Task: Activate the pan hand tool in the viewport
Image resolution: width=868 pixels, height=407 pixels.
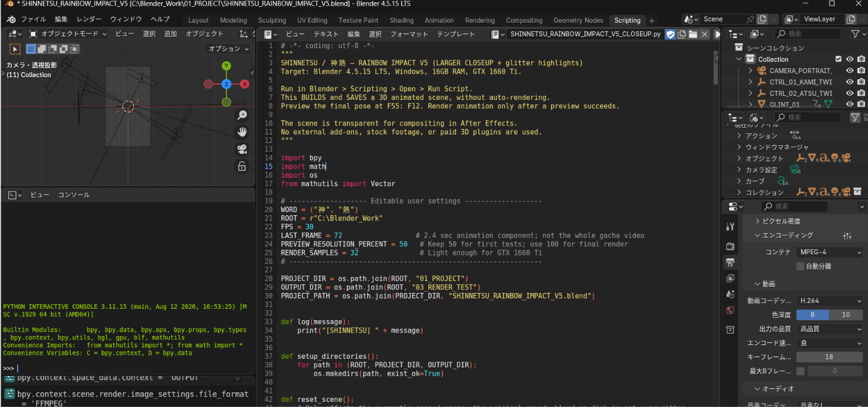Action: coord(242,132)
